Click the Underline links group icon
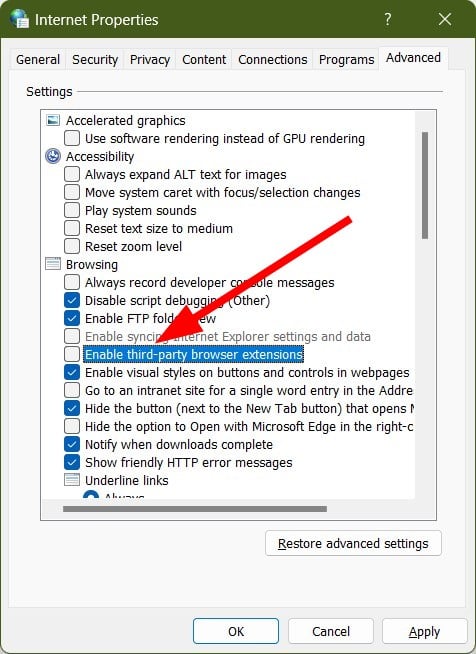This screenshot has width=476, height=654. coord(72,480)
